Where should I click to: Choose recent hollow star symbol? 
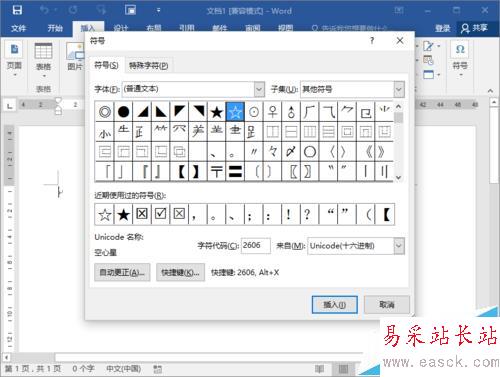pos(105,214)
